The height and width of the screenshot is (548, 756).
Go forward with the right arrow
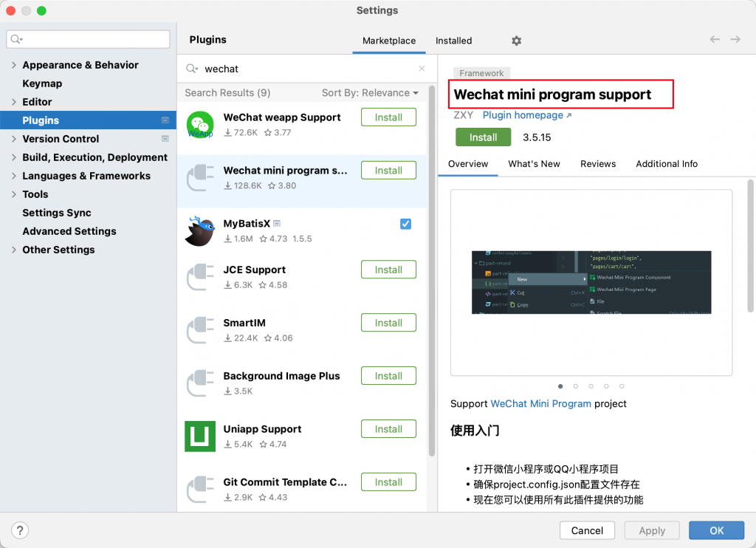pos(735,40)
